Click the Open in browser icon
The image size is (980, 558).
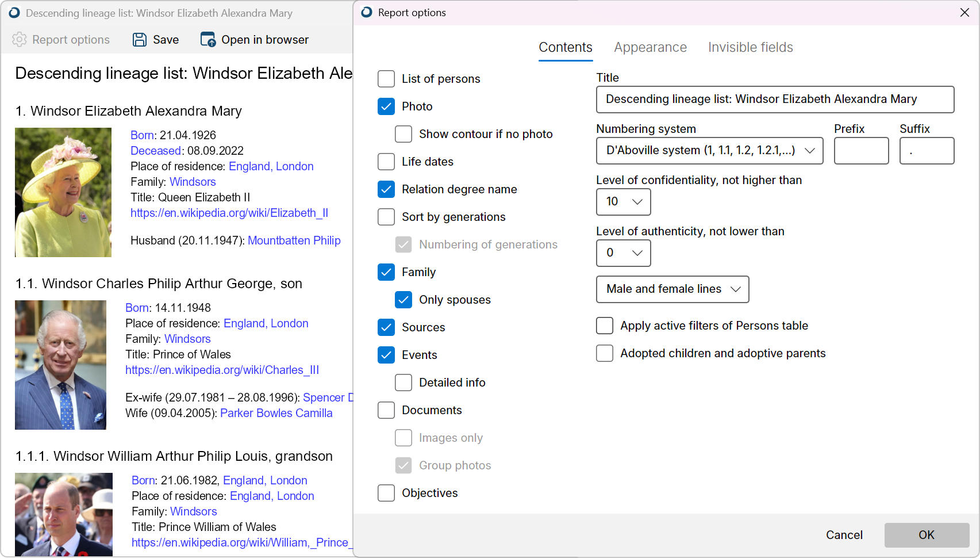[207, 40]
